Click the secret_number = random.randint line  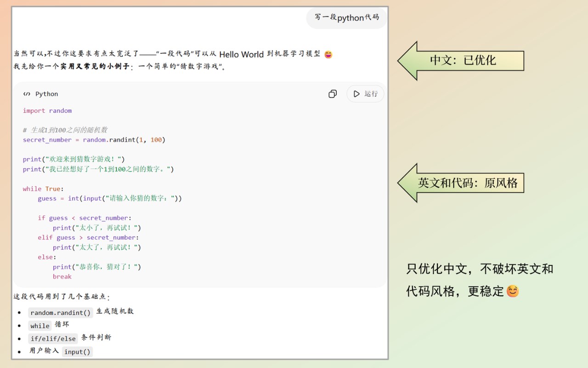click(94, 140)
